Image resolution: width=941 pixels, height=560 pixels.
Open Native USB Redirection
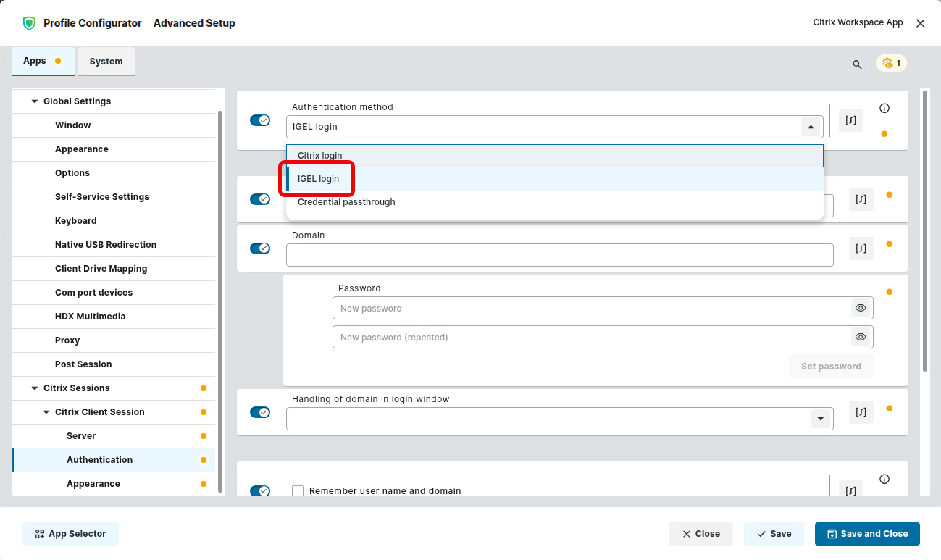point(114,245)
